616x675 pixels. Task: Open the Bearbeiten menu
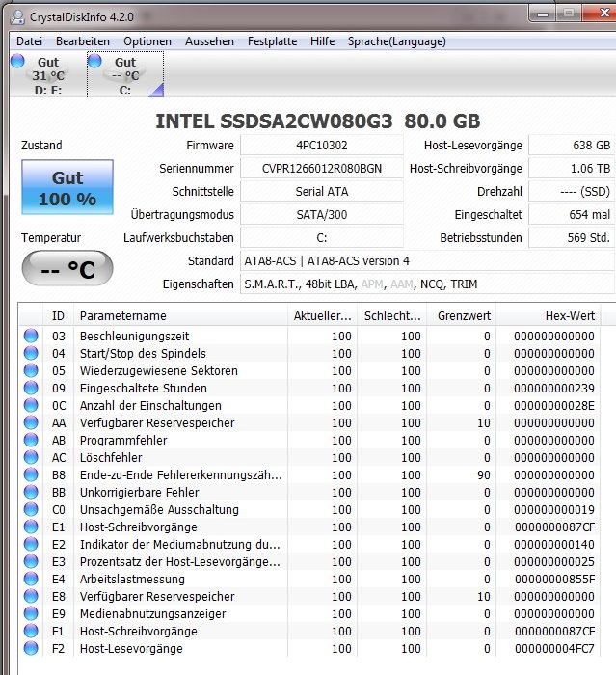coord(83,41)
